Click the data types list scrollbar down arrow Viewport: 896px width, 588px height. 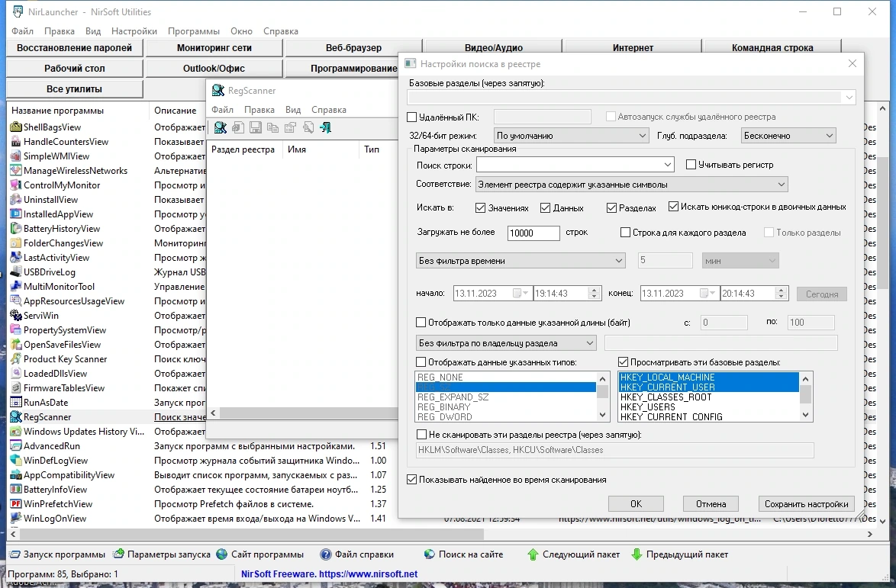pyautogui.click(x=602, y=415)
